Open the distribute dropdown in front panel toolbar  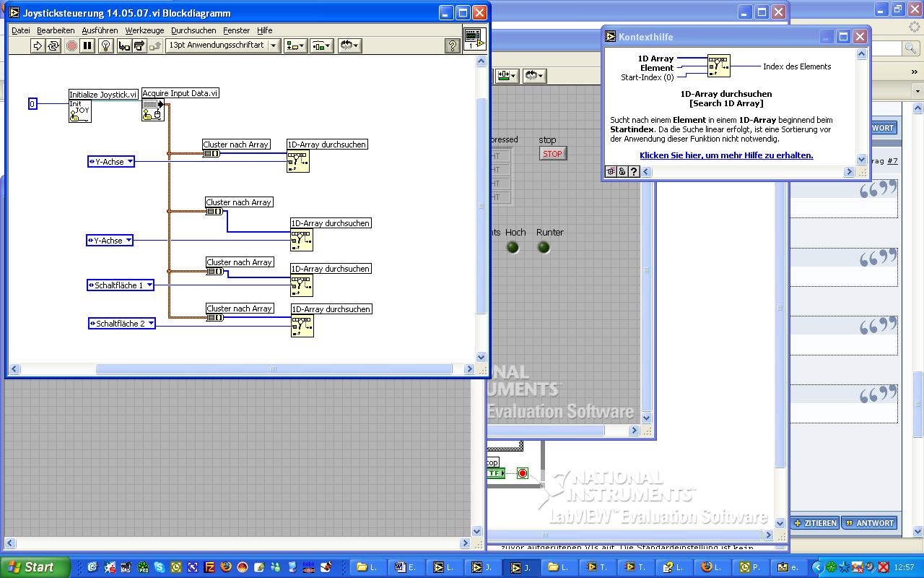pyautogui.click(x=506, y=76)
